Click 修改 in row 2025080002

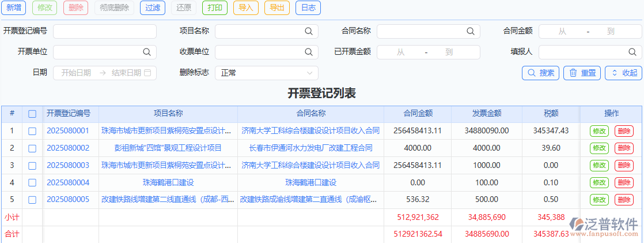pos(599,148)
